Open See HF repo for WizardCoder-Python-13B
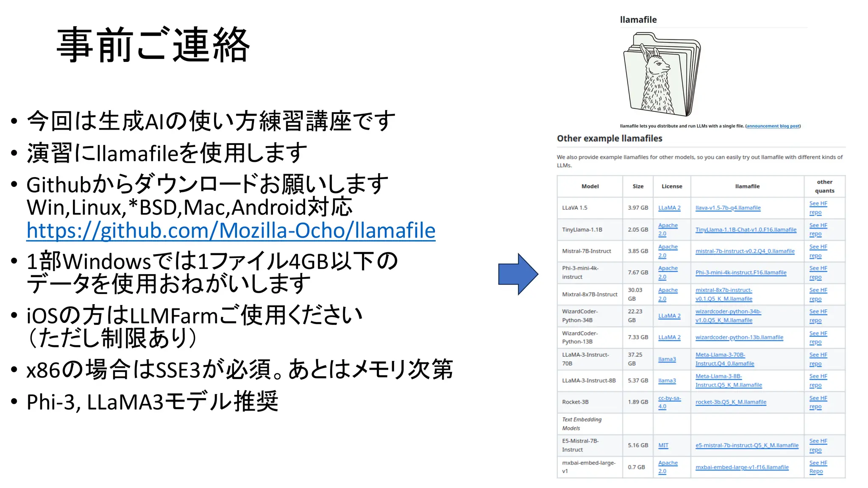868x488 pixels. click(818, 338)
